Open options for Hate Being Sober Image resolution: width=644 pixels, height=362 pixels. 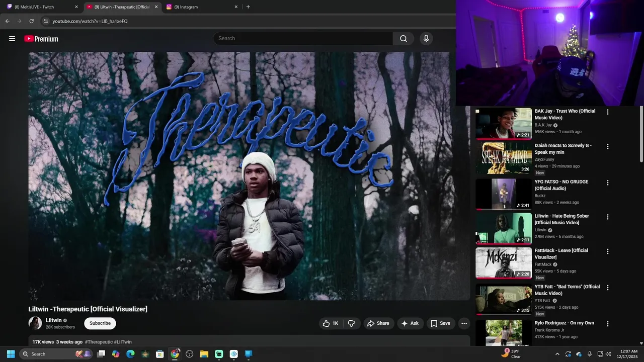pos(608,217)
